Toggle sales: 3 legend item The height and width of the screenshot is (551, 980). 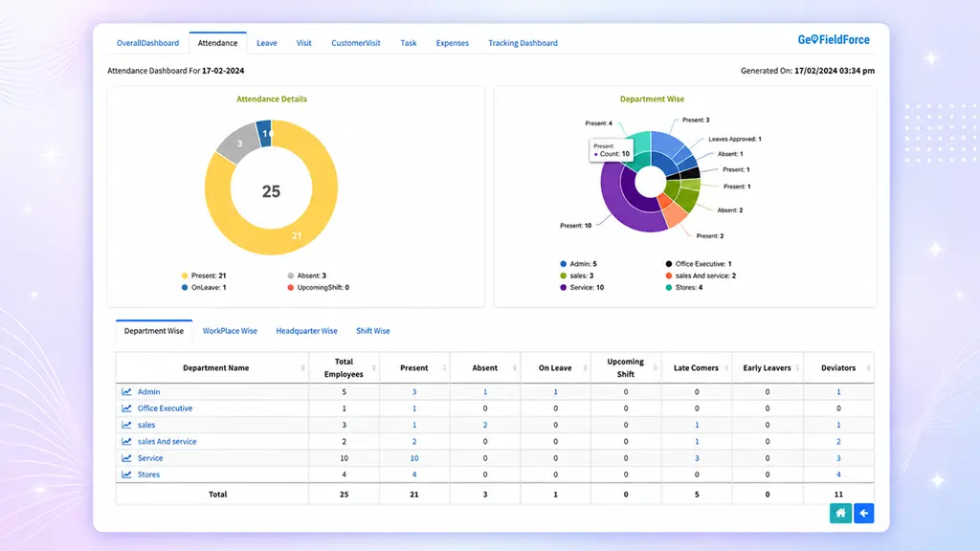click(576, 275)
